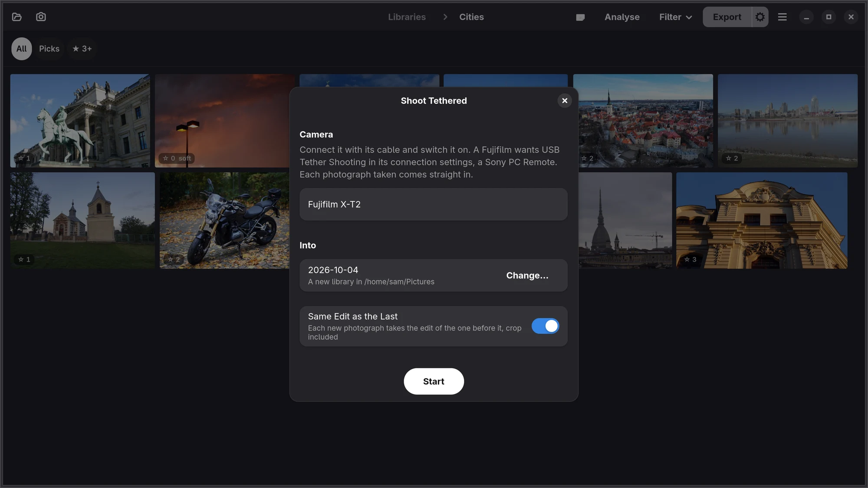Toggle Same Edit as the Last switch
This screenshot has height=488, width=868.
pyautogui.click(x=545, y=326)
